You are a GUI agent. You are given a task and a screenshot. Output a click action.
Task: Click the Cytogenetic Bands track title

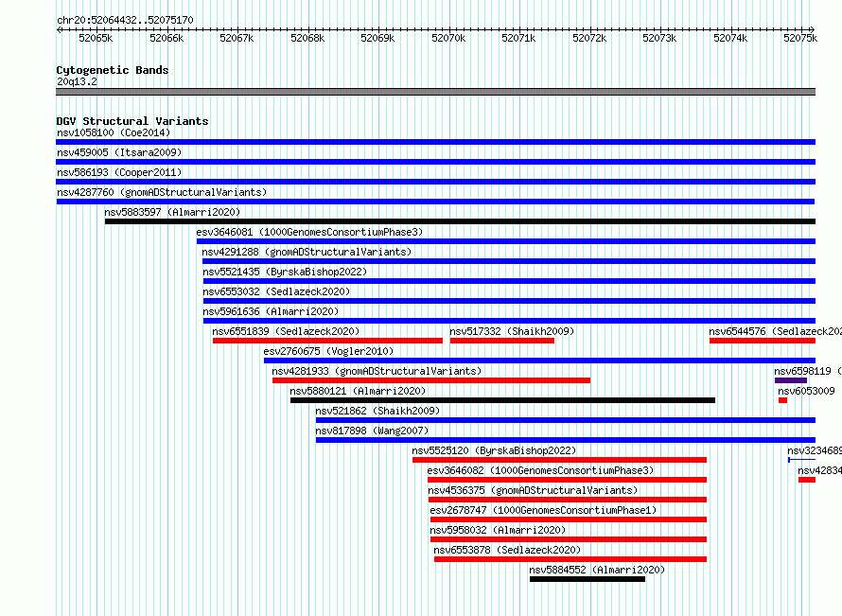[113, 70]
